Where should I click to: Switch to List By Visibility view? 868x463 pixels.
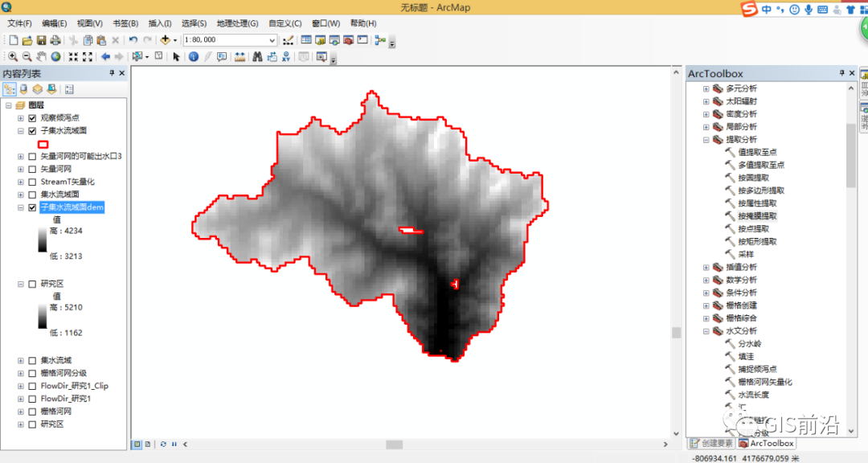37,89
